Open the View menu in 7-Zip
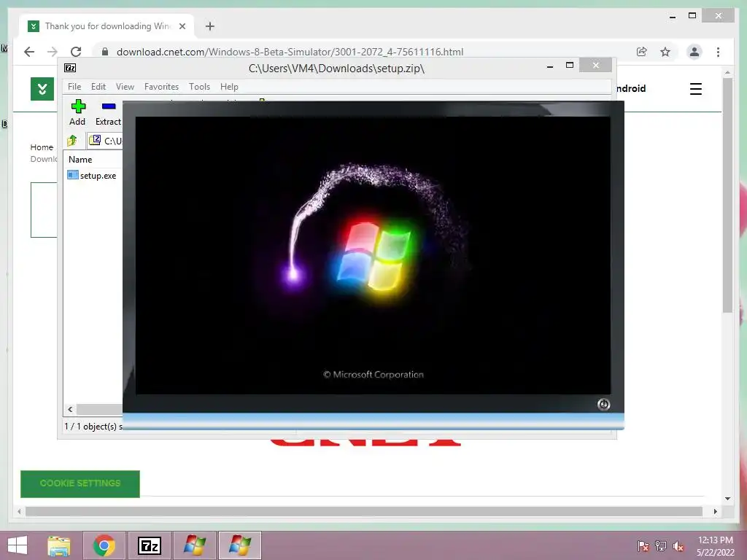Image resolution: width=747 pixels, height=560 pixels. click(x=125, y=87)
